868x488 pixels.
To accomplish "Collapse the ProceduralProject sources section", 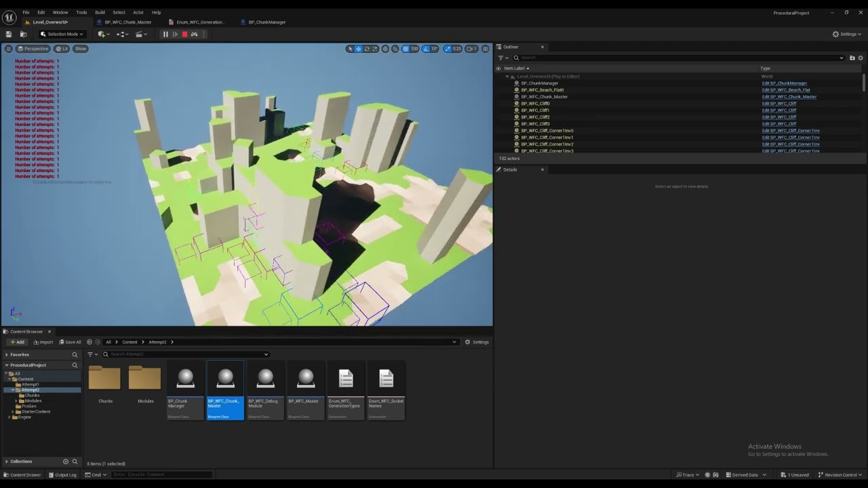I will 7,365.
